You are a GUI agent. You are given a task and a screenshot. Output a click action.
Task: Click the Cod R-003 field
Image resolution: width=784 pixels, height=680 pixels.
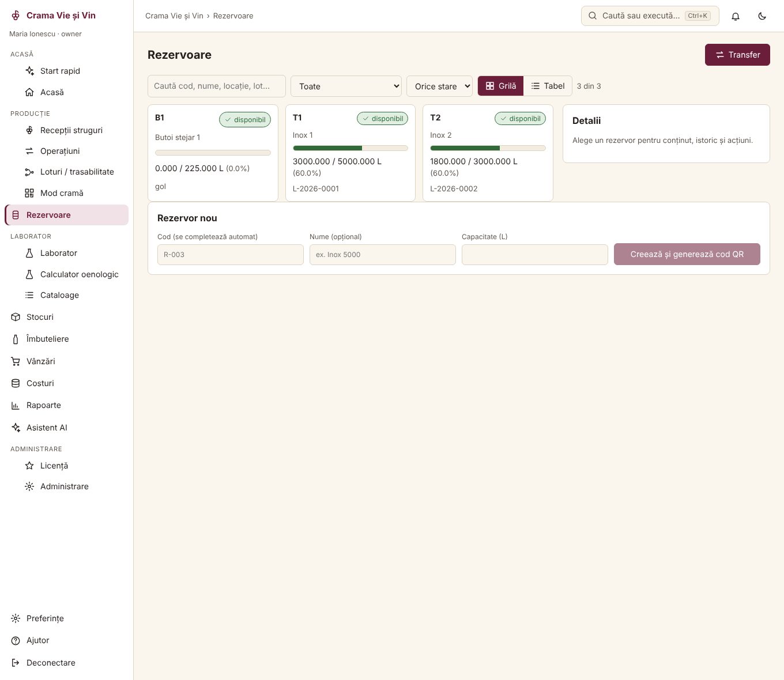coord(231,255)
